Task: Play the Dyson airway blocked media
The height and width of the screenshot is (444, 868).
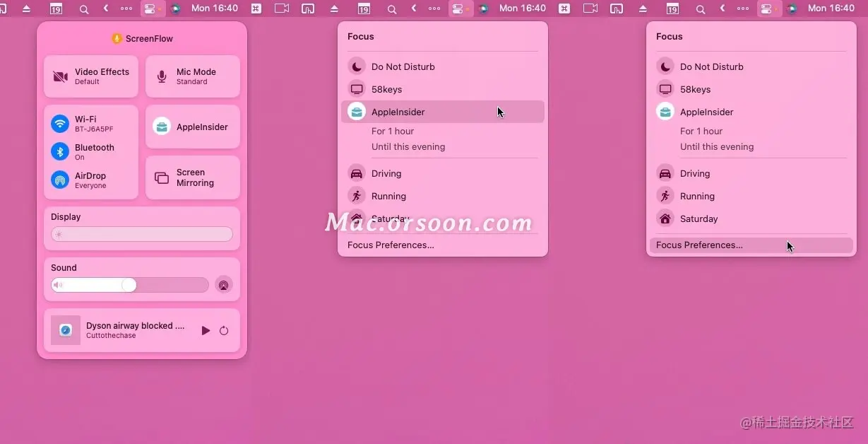Action: 206,330
